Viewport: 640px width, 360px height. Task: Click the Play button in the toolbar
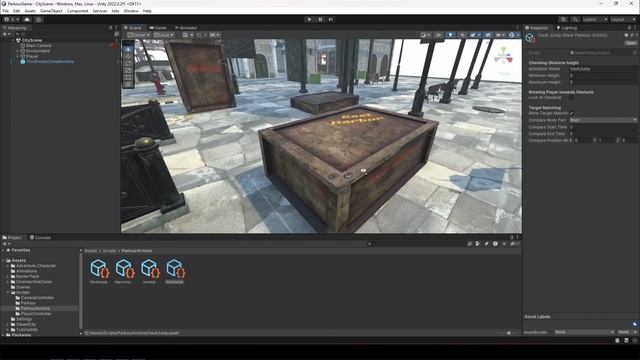[309, 19]
